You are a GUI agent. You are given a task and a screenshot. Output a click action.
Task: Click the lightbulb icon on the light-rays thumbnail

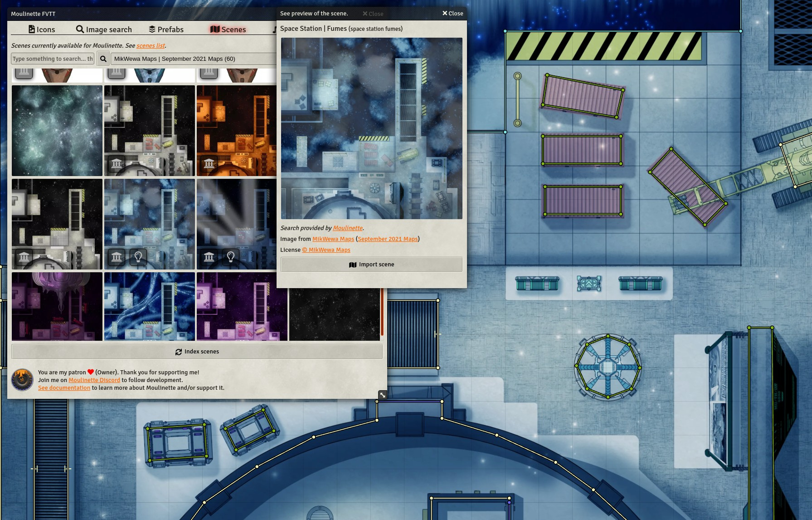point(231,257)
